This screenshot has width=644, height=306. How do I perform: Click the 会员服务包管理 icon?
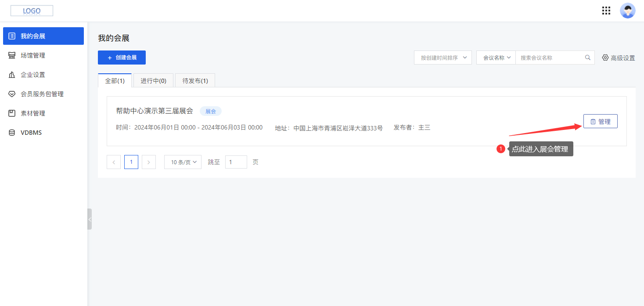(x=11, y=94)
